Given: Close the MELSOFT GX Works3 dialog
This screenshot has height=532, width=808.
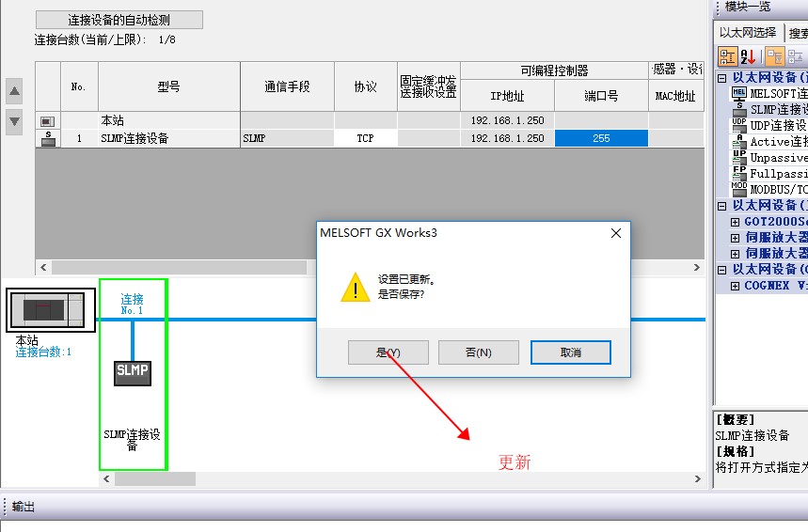Looking at the screenshot, I should (x=616, y=233).
